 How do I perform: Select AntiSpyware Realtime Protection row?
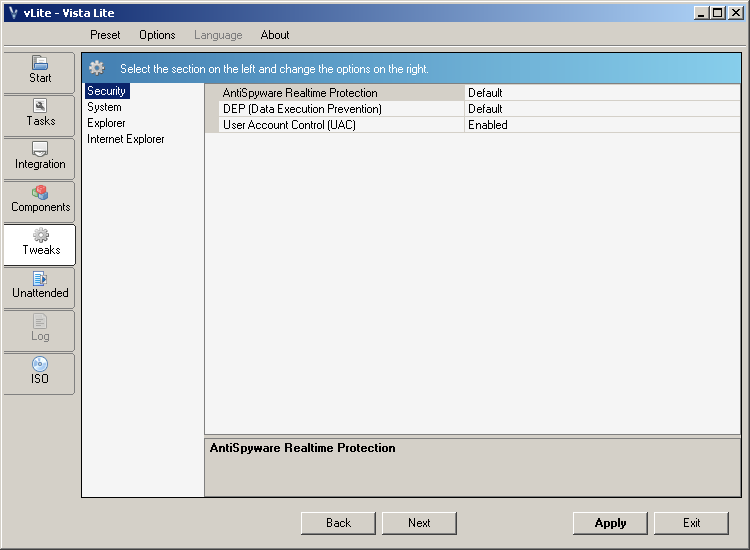coord(473,93)
